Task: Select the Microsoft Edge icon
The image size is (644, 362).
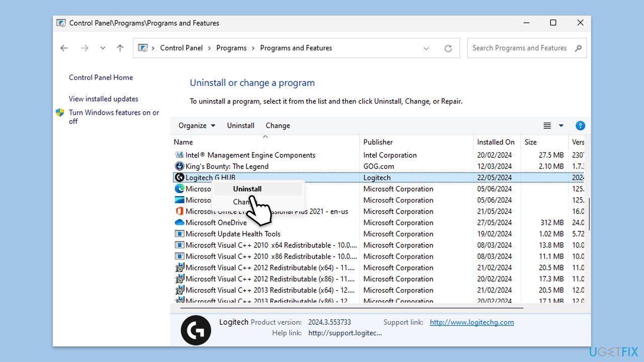Action: tap(179, 189)
